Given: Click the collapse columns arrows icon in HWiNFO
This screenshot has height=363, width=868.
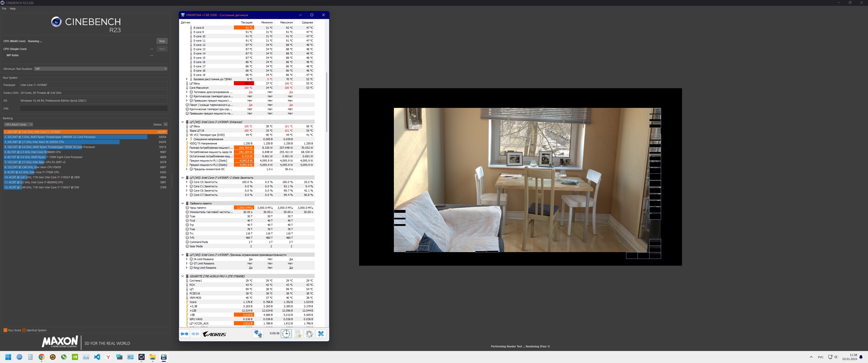Looking at the screenshot, I should 196,334.
